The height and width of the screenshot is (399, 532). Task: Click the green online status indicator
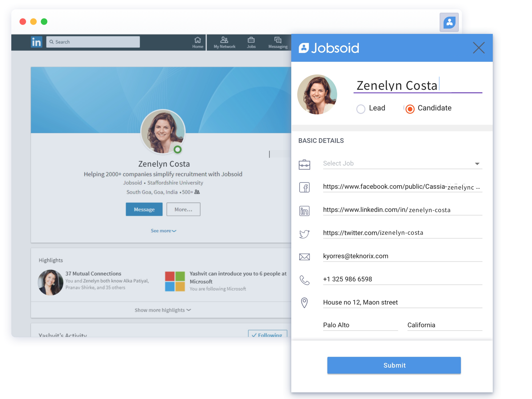point(178,150)
